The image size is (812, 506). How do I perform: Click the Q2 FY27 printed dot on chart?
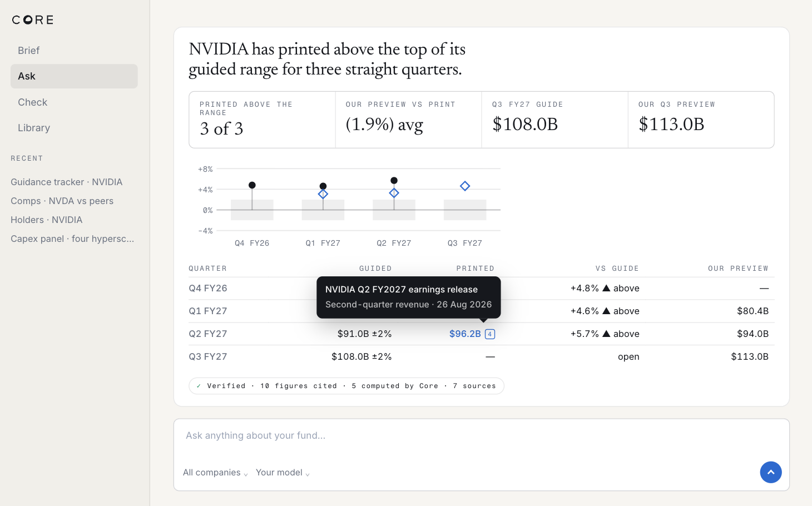point(394,180)
